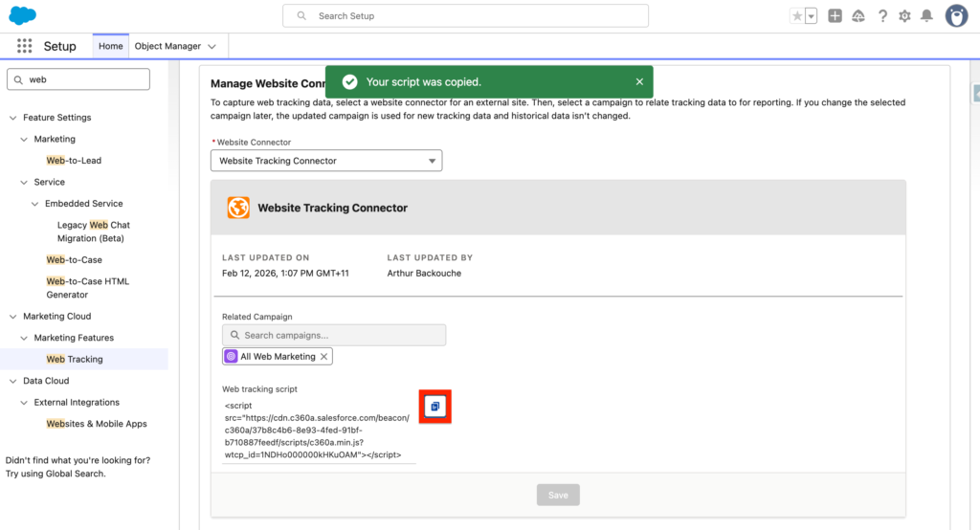Switch to the Home tab

tap(111, 46)
